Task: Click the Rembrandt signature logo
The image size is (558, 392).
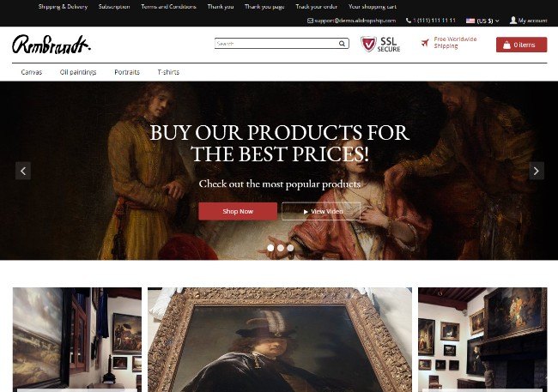Action: [x=52, y=45]
